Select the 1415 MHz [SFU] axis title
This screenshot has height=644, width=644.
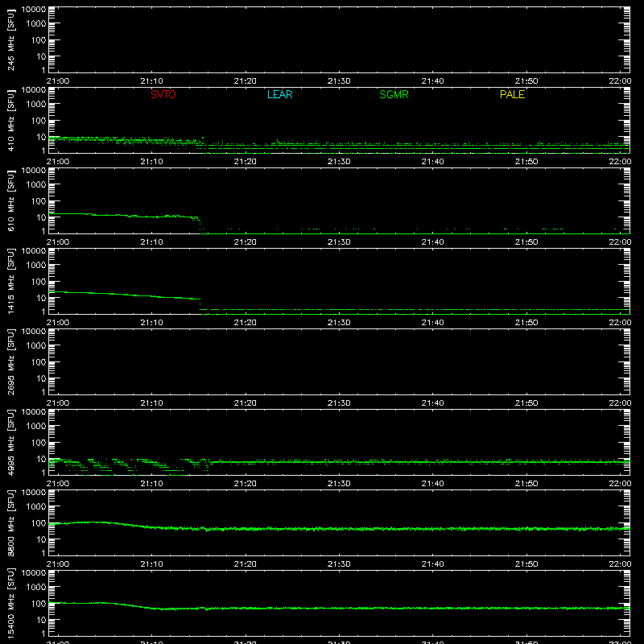pyautogui.click(x=11, y=282)
